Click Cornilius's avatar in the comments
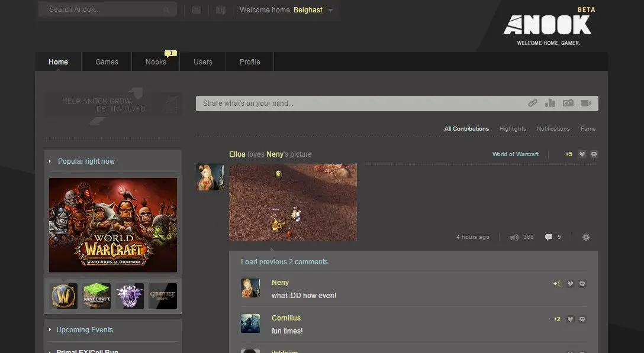The image size is (644, 353). [250, 323]
